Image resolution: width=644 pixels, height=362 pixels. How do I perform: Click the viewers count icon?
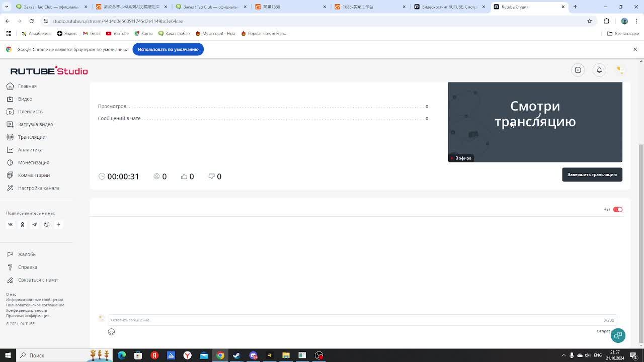pyautogui.click(x=156, y=176)
